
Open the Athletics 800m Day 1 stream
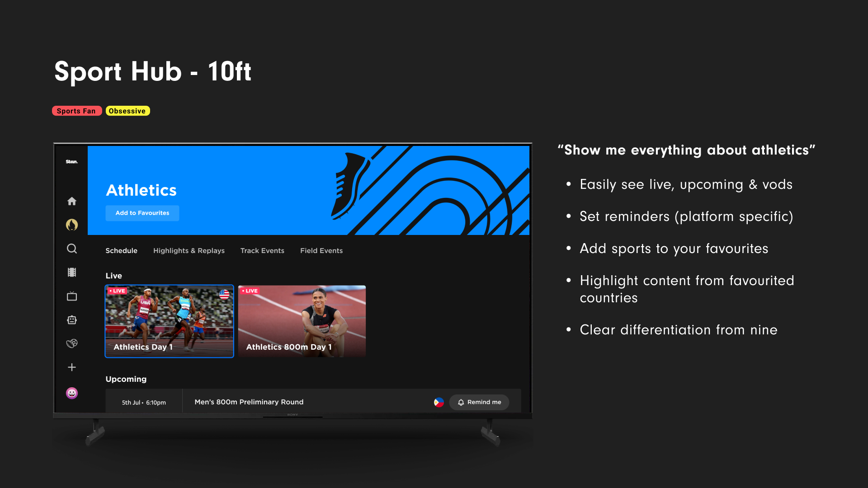point(301,321)
